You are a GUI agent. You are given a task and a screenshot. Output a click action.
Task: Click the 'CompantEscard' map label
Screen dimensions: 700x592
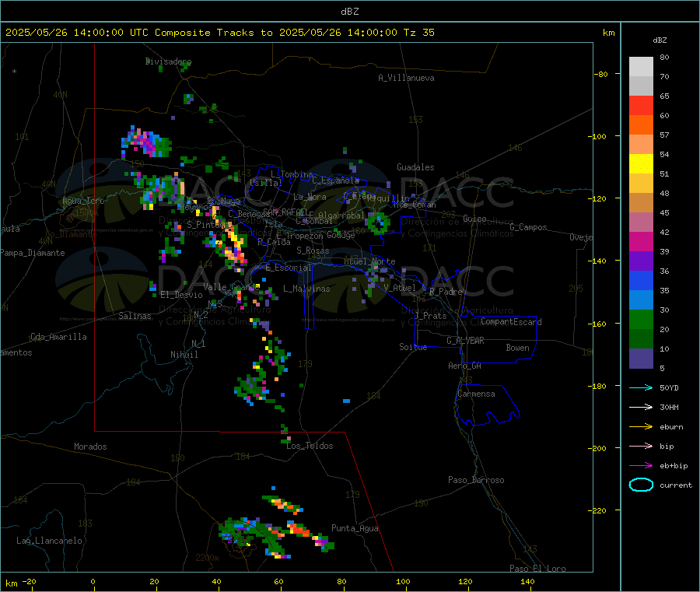[511, 321]
